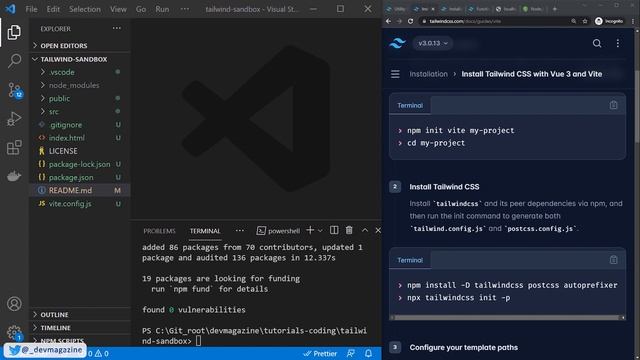Open Tailwind docs vertical dots menu

click(x=618, y=43)
